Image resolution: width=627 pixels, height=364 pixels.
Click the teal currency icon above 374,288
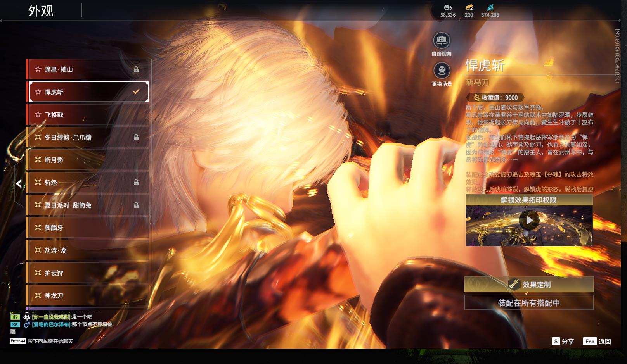pos(490,7)
